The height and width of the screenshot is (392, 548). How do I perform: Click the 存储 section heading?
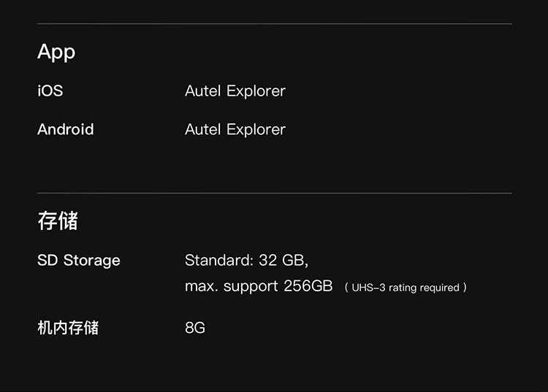pyautogui.click(x=58, y=220)
